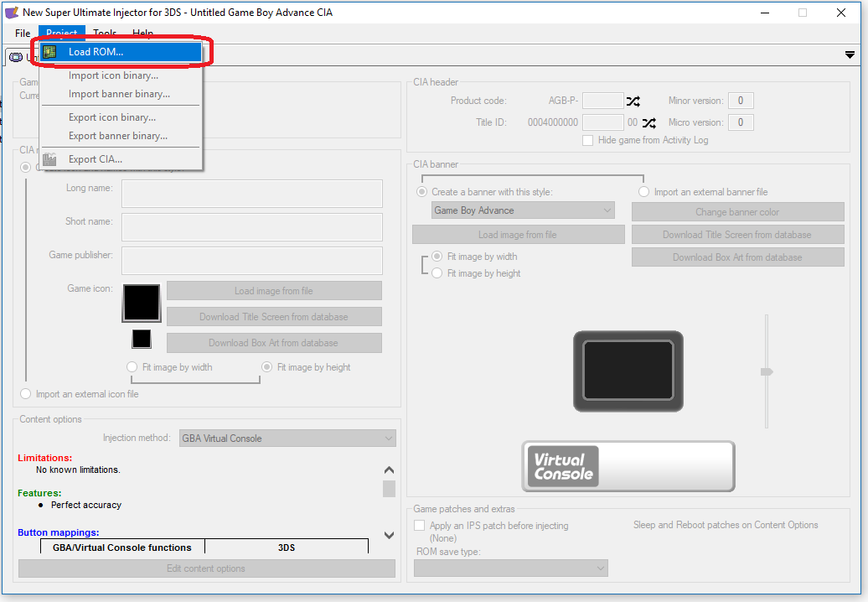868x602 pixels.
Task: Click the Export CIA icon in menu
Action: click(50, 159)
